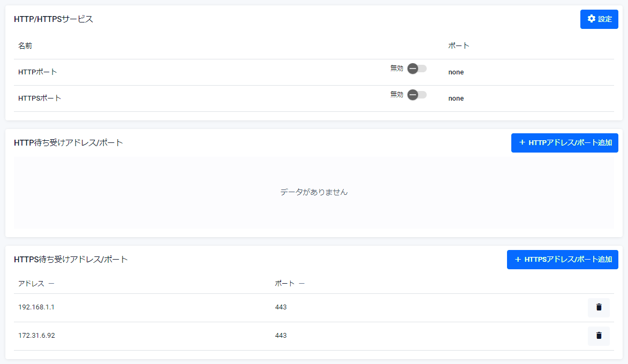The height and width of the screenshot is (364, 628).
Task: Delete the 192.168.1.1 address entry
Action: 599,307
